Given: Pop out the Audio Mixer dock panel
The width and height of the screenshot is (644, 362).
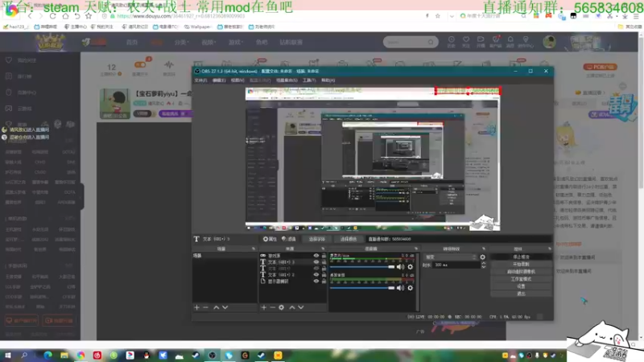Looking at the screenshot, I should point(416,249).
